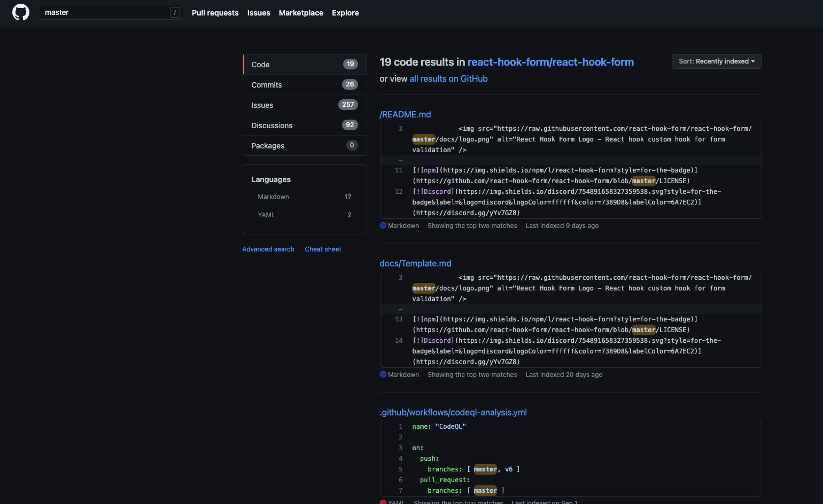823x504 pixels.
Task: Click the slash shortcut icon in search box
Action: [175, 12]
